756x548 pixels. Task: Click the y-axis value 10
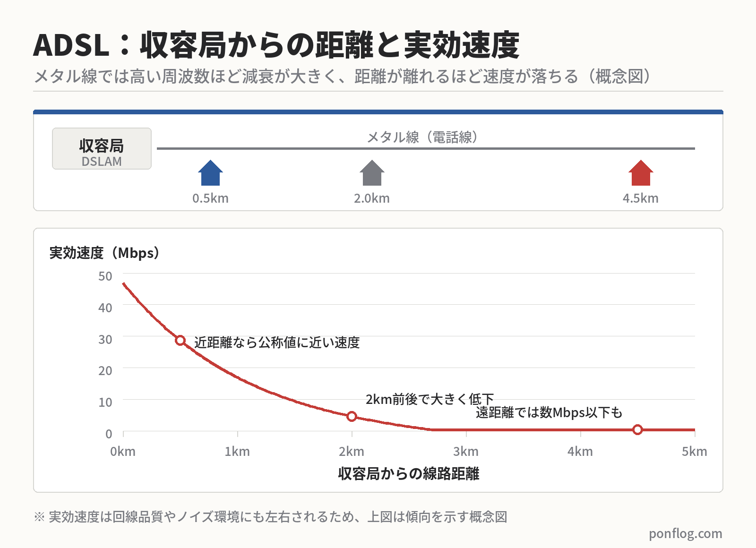tap(105, 402)
